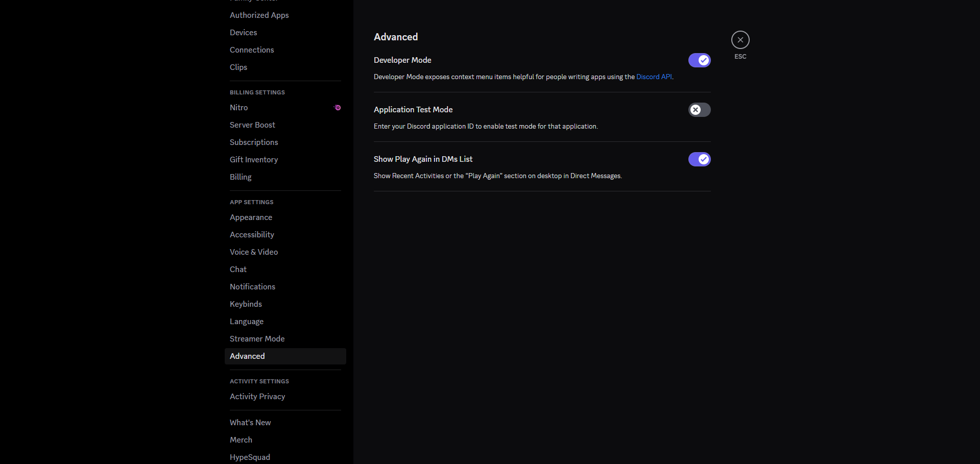Open Activity Privacy settings
980x464 pixels.
[x=285, y=397]
